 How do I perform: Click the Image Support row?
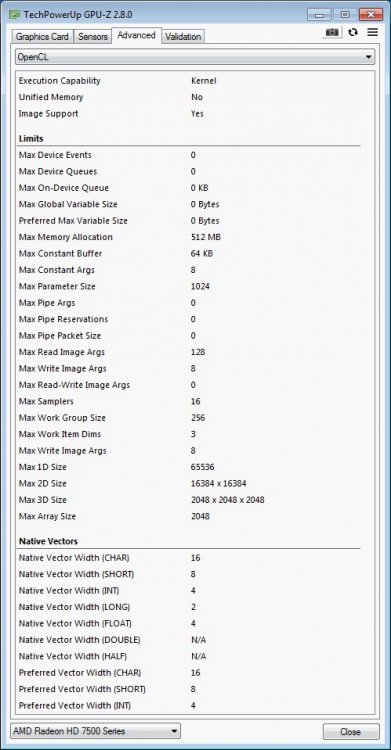[x=190, y=113]
